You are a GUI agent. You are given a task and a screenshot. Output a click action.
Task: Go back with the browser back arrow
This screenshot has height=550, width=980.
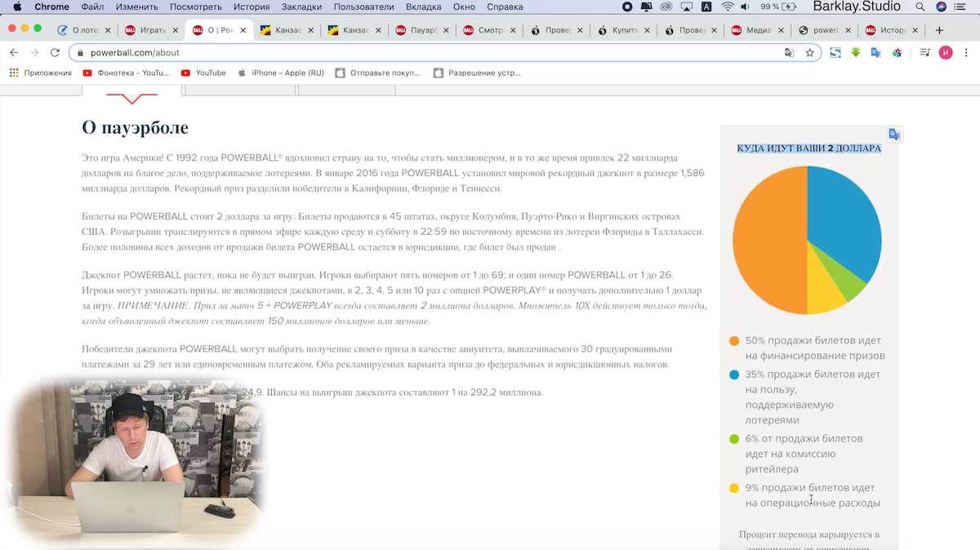tap(14, 52)
